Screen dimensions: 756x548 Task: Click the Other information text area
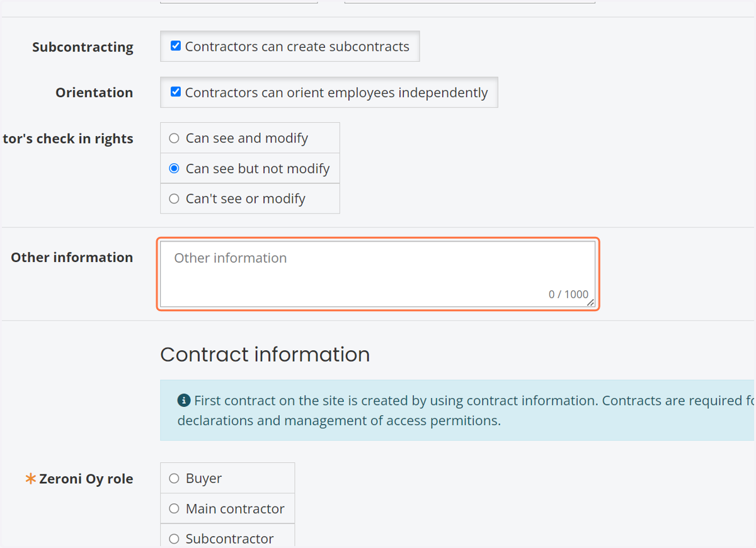(377, 274)
